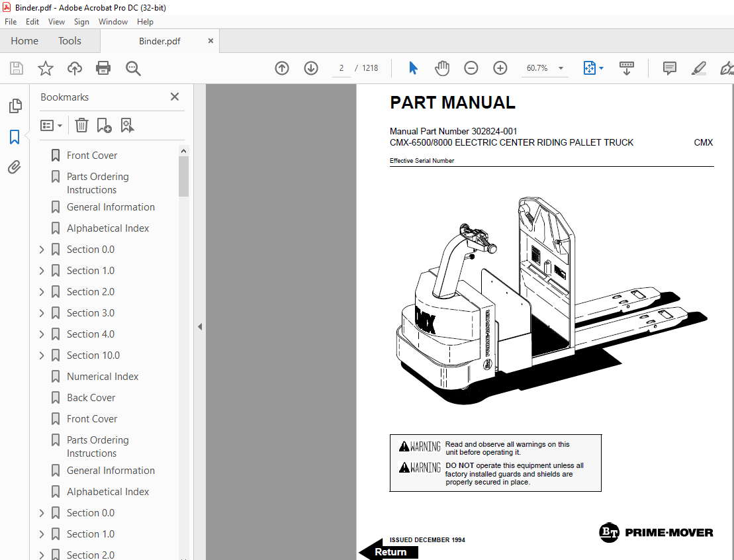
Task: Expand the Section 10.0 bookmark
Action: click(42, 355)
